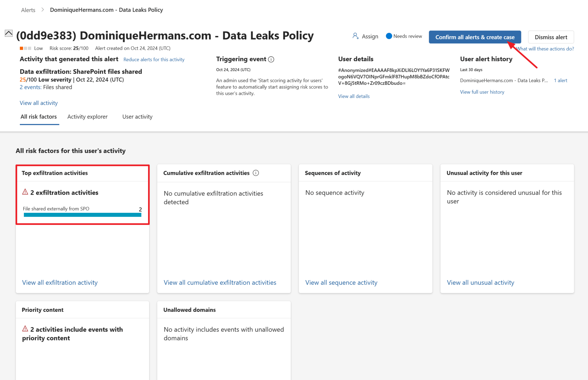Click the Assign person icon

pyautogui.click(x=356, y=36)
